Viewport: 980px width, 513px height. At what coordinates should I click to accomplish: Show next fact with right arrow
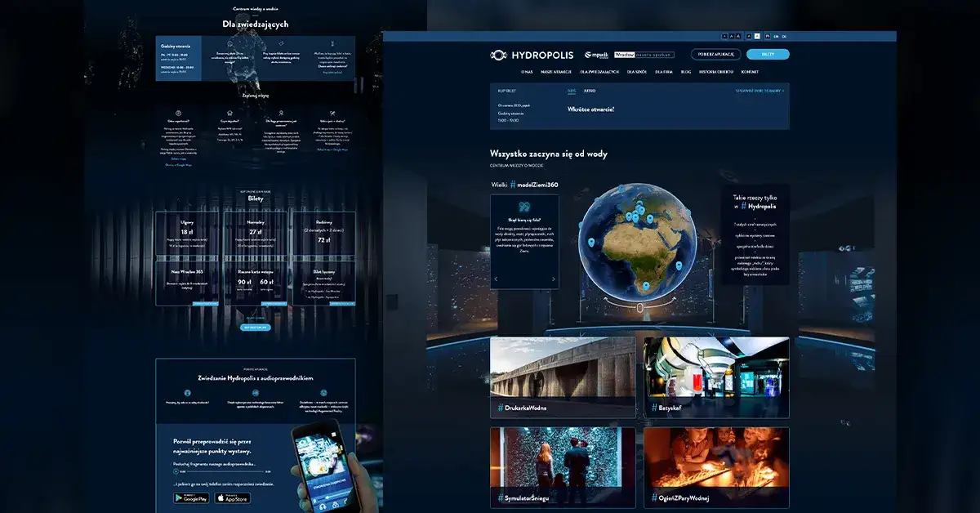pyautogui.click(x=554, y=279)
